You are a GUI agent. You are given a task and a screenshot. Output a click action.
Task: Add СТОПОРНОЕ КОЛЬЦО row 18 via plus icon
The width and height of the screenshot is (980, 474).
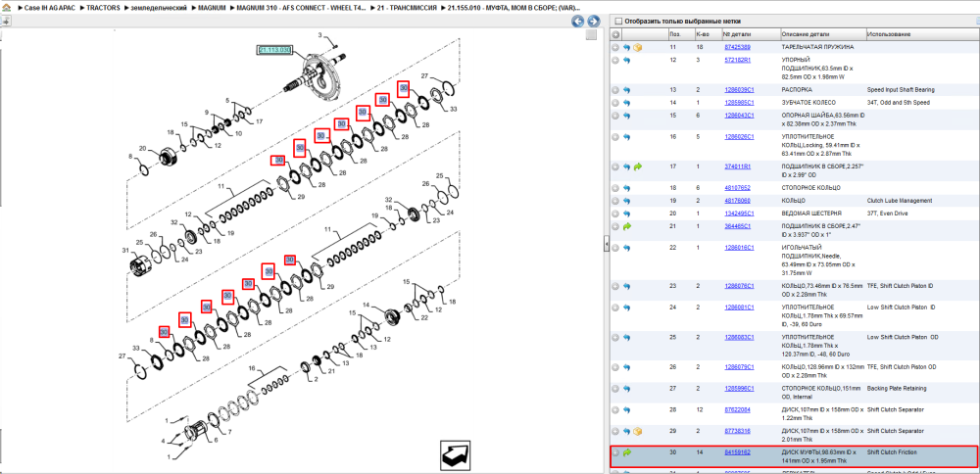click(x=615, y=188)
